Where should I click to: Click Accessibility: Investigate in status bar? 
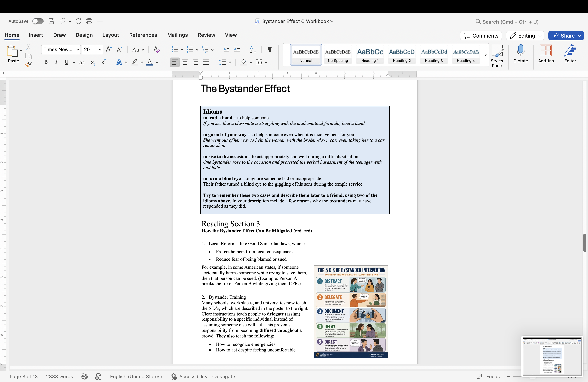203,376
